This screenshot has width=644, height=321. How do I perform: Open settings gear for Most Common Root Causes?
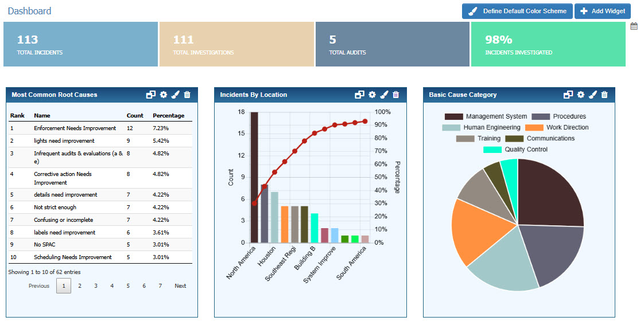[x=164, y=95]
